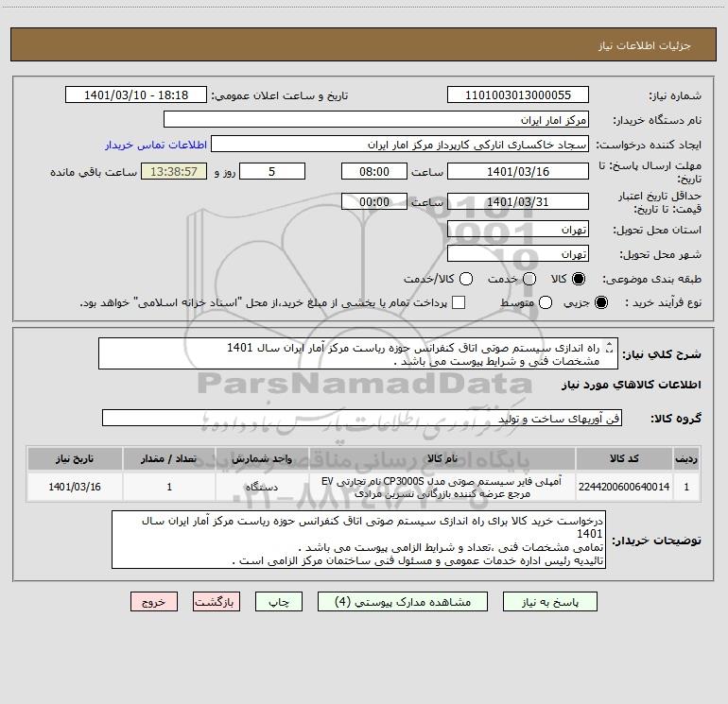Click the remaining time 13:38:57 field
This screenshot has height=704, width=728.
tap(174, 171)
